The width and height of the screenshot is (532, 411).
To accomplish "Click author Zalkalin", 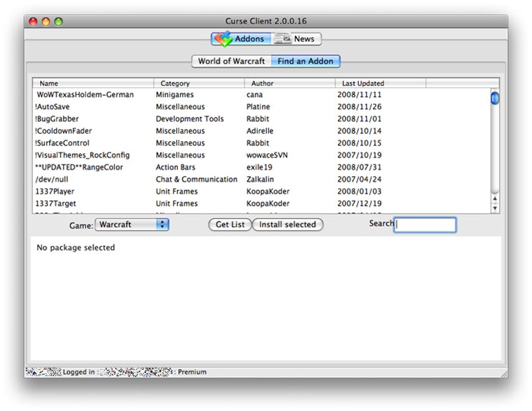I will 260,179.
